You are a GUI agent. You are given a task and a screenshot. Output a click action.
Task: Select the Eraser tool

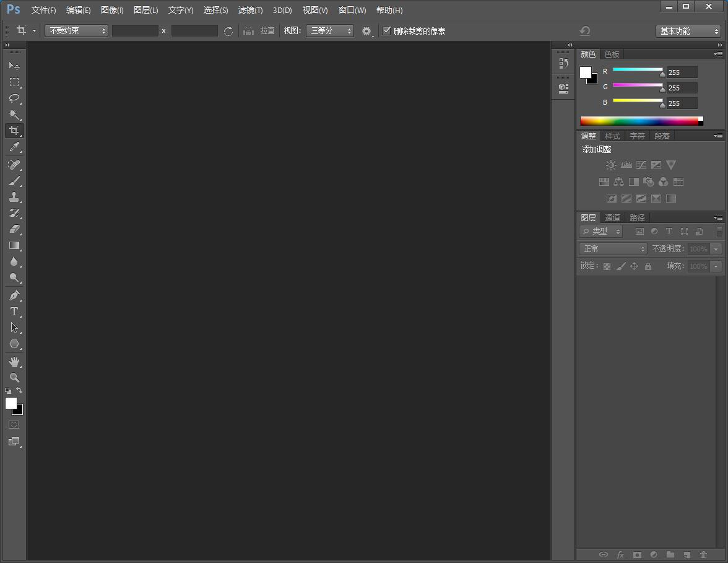14,229
